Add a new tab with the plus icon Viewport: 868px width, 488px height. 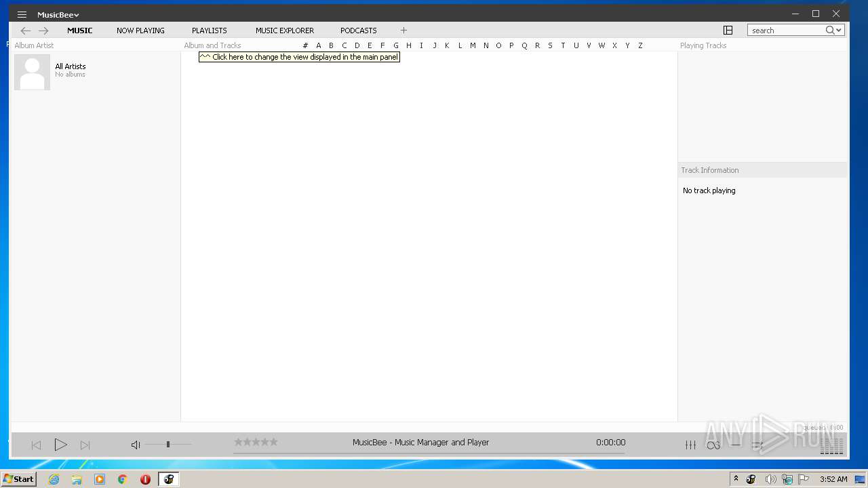403,30
